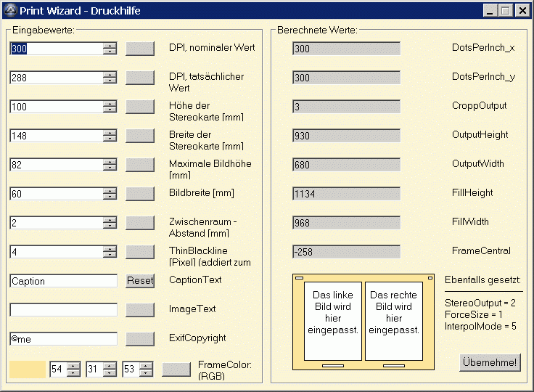Screen dimensions: 534x392
Task: Click the yellow FrameColor swatch
Action: click(28, 369)
